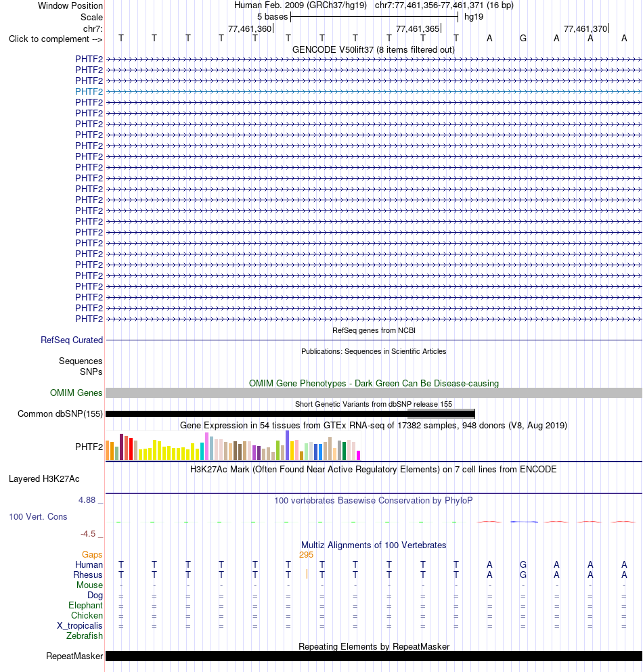
Task: Open 'Short Genetic Variants from dbSNP release 155' title
Action: click(374, 404)
